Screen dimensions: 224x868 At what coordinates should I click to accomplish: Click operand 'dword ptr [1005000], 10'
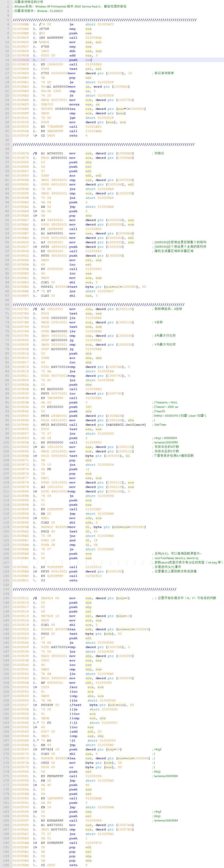109,73
